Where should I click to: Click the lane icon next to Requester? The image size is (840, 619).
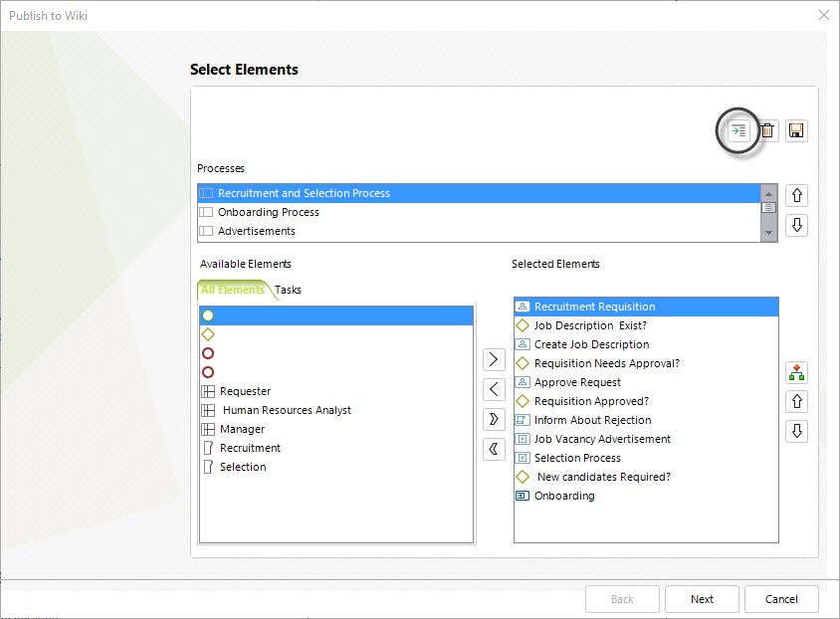point(208,391)
